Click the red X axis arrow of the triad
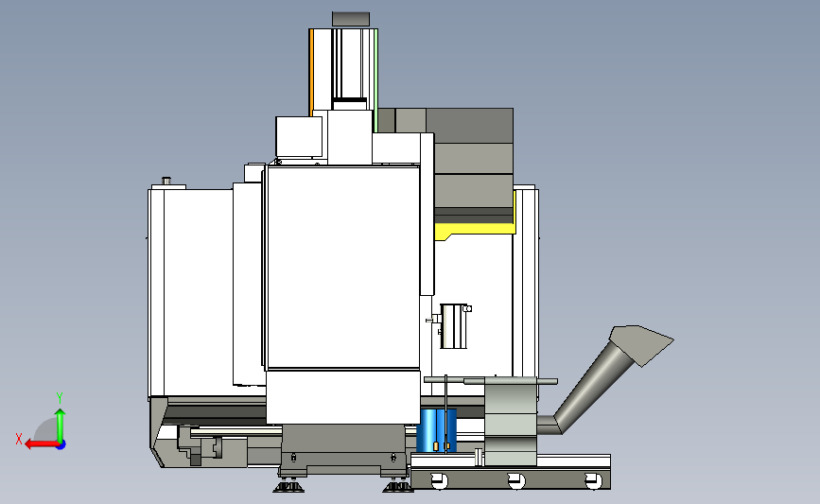Viewport: 820px width, 504px height. (x=41, y=444)
